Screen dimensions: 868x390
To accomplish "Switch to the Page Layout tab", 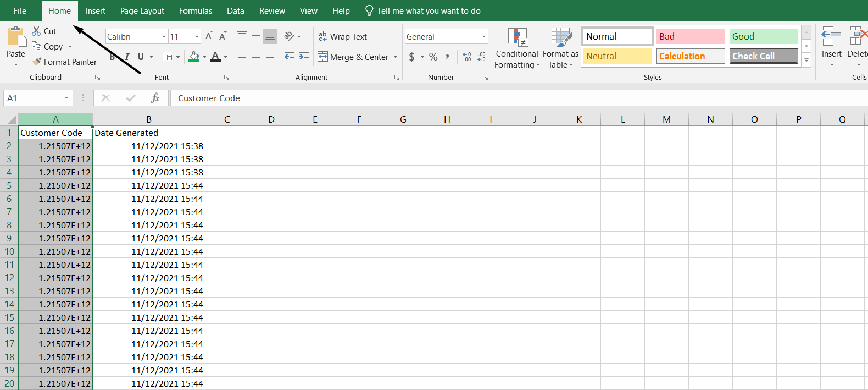I will 142,11.
